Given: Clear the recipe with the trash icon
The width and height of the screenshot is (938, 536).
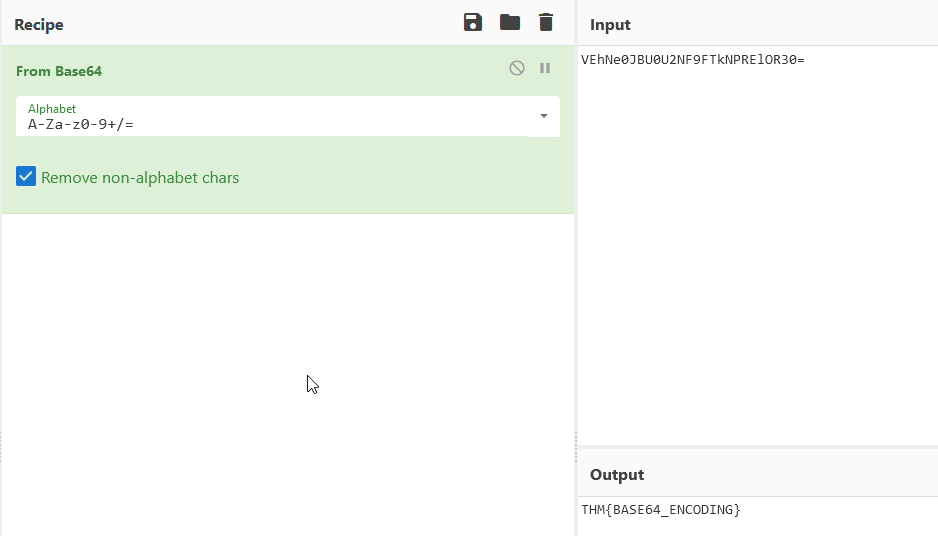Looking at the screenshot, I should tap(546, 23).
